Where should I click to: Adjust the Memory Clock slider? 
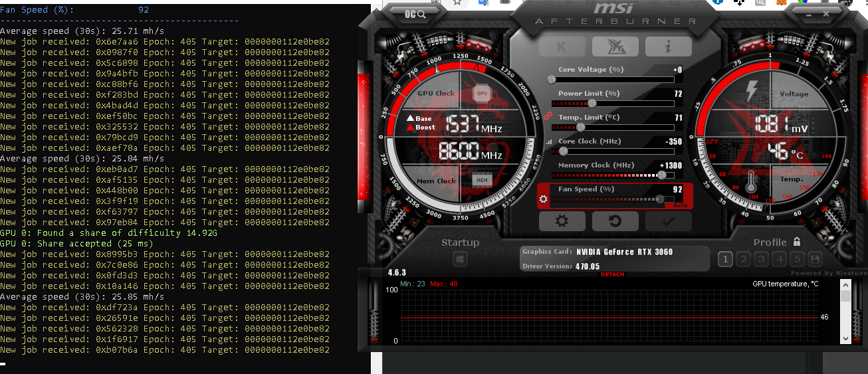click(613, 175)
